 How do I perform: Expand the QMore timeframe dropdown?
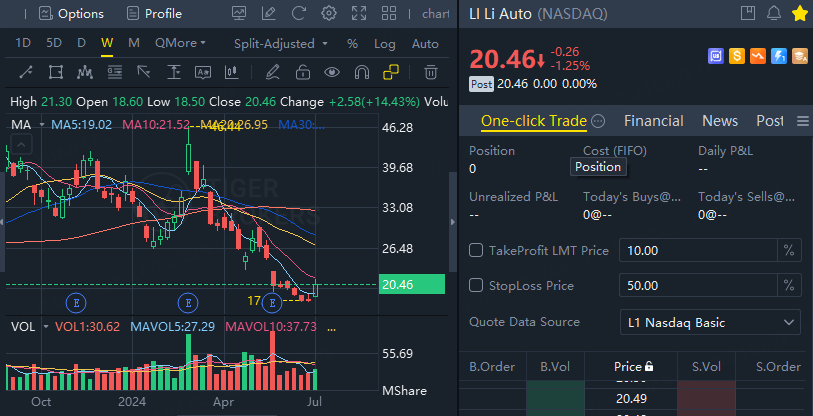180,44
